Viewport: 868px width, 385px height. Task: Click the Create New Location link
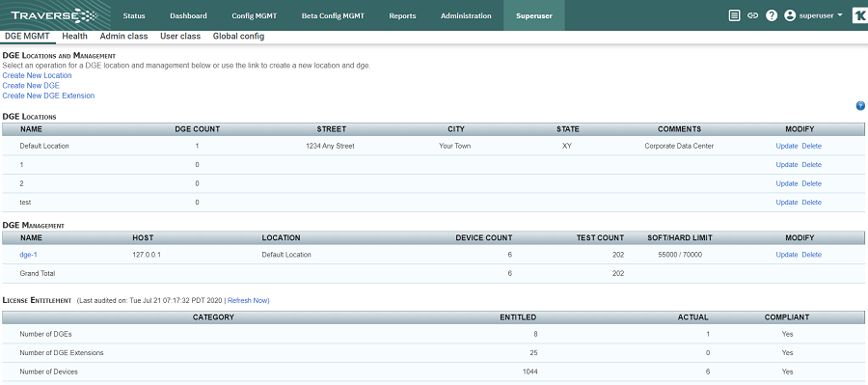(x=37, y=75)
